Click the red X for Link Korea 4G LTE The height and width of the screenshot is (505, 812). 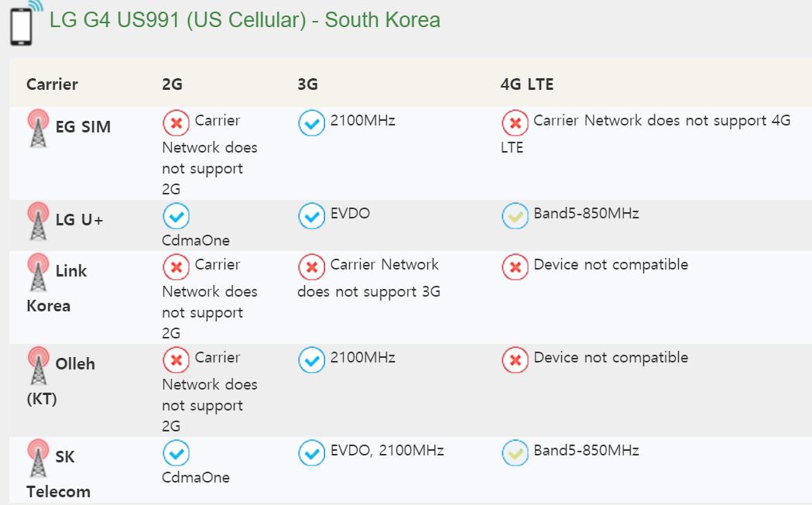(x=515, y=266)
